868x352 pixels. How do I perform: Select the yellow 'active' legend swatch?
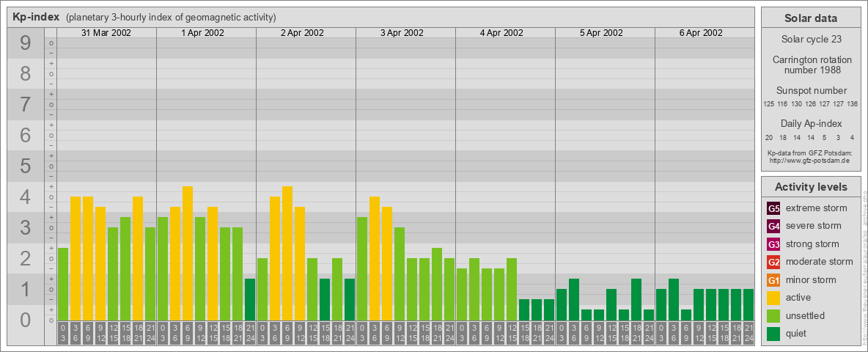(773, 298)
